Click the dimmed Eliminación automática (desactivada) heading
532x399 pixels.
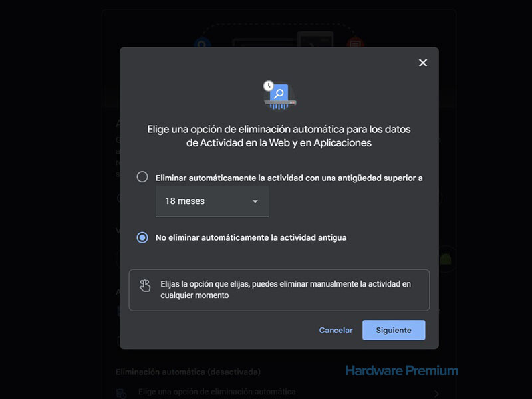188,372
